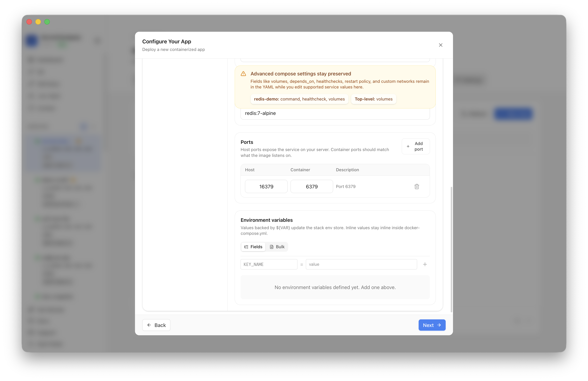Click the Container column header
Screen dimensions: 588x381
click(300, 170)
